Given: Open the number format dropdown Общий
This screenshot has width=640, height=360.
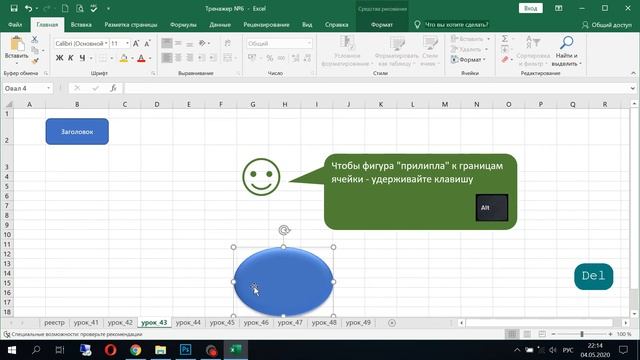Looking at the screenshot, I should pos(309,43).
